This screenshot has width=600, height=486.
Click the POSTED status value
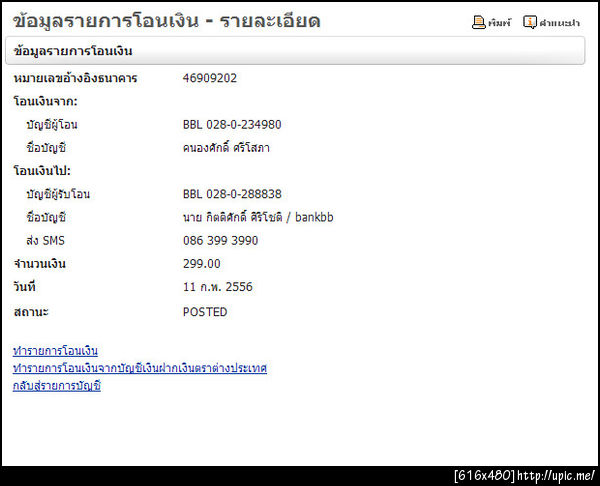click(x=205, y=312)
